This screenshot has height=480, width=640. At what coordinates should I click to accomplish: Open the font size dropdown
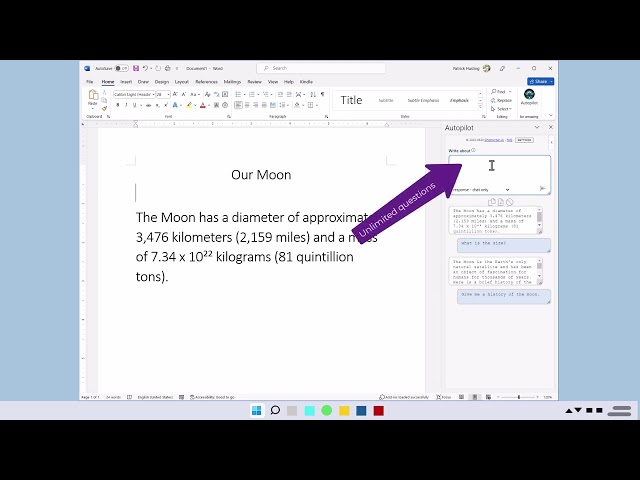click(168, 94)
